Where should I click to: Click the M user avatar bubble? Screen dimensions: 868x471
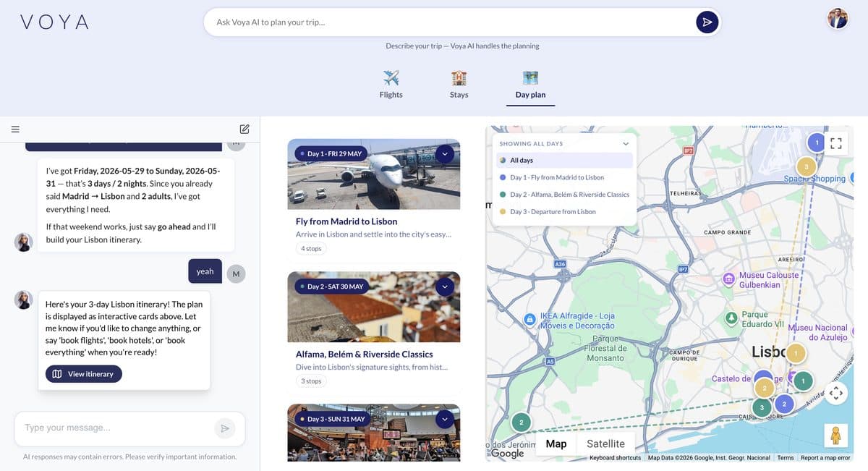[x=237, y=273]
